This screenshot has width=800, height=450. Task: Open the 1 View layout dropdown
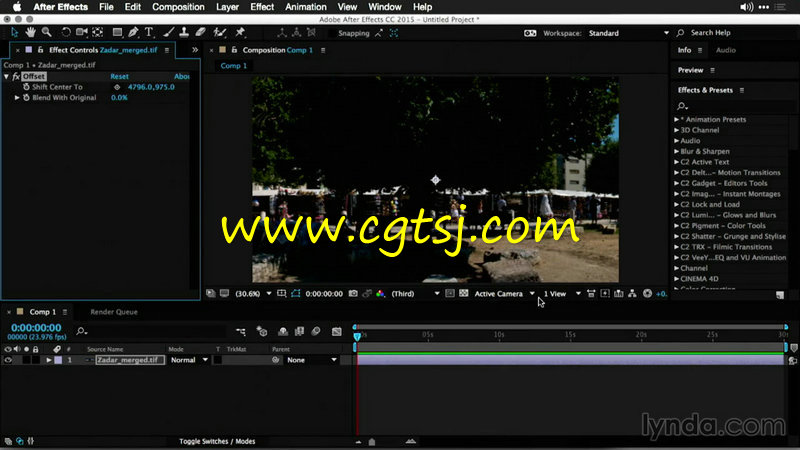(562, 294)
